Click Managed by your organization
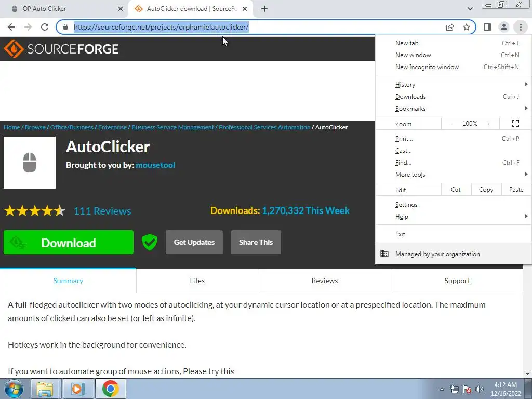This screenshot has width=532, height=399. pos(453,254)
